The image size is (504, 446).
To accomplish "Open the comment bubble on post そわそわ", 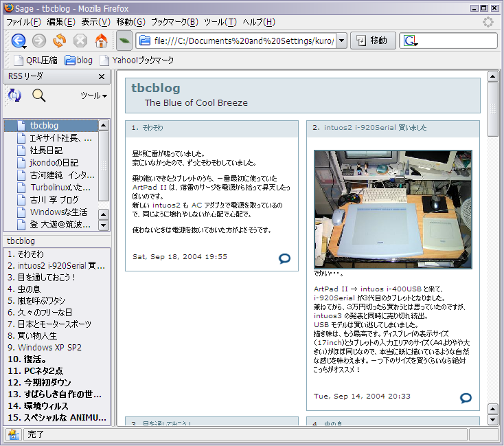I will 284,258.
